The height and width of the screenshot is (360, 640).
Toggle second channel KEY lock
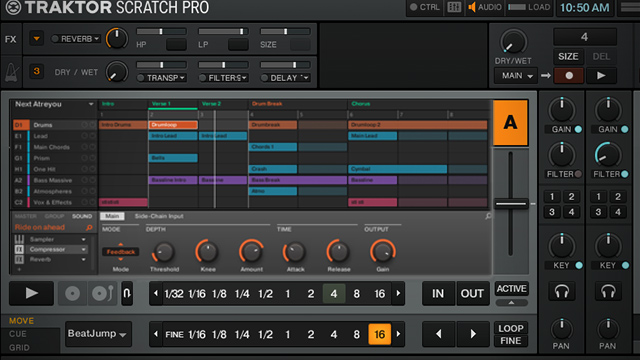625,266
